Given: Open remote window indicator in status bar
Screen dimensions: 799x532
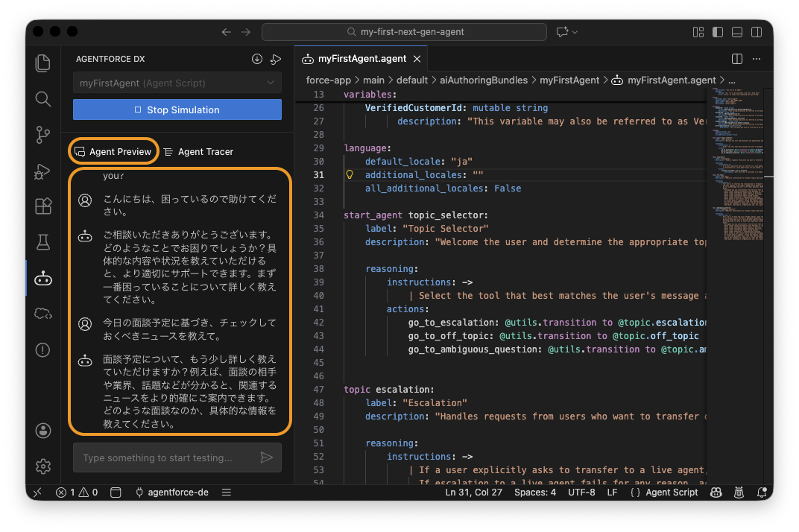Looking at the screenshot, I should 37,493.
